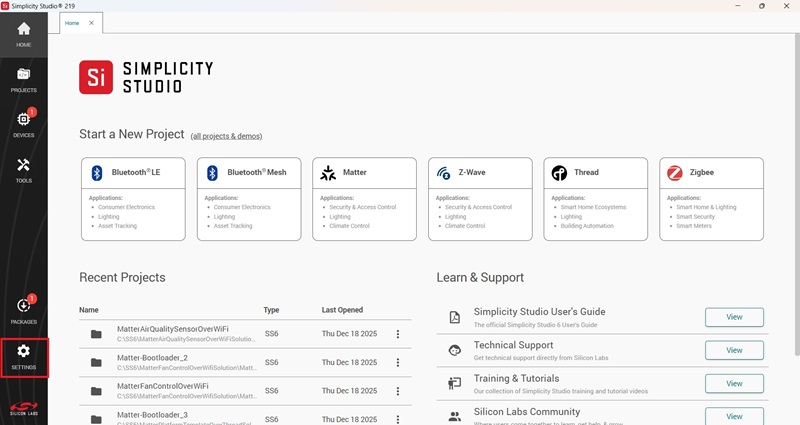The width and height of the screenshot is (800, 425).
Task: Select the Z-Wave project card
Action: [x=480, y=199]
